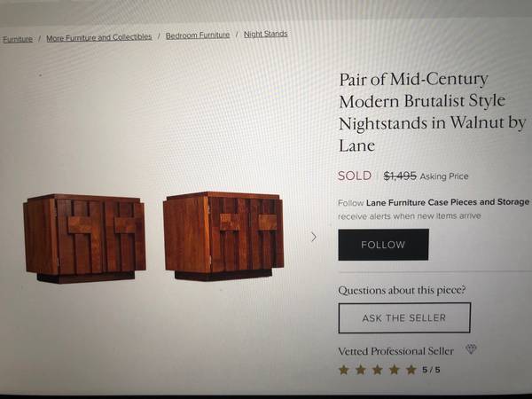This screenshot has width=532, height=399.
Task: Open the Furniture breadcrumb link
Action: pyautogui.click(x=17, y=39)
